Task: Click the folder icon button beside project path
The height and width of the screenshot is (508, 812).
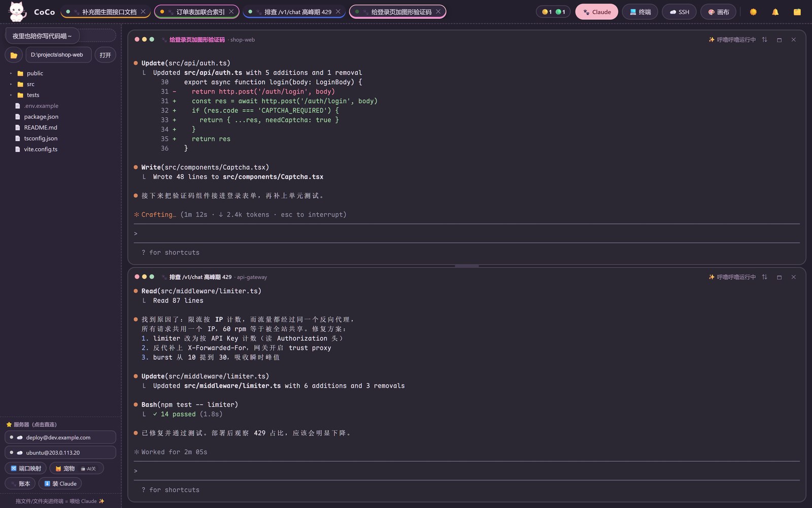Action: point(14,55)
